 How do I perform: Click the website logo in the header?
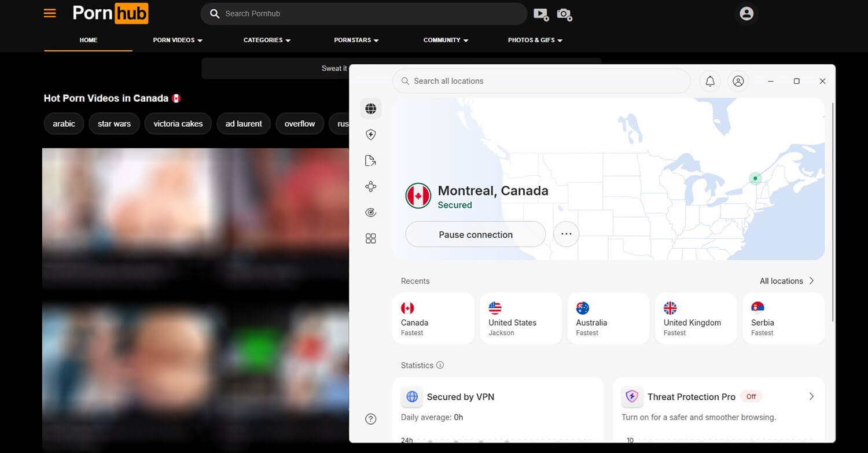coord(110,13)
